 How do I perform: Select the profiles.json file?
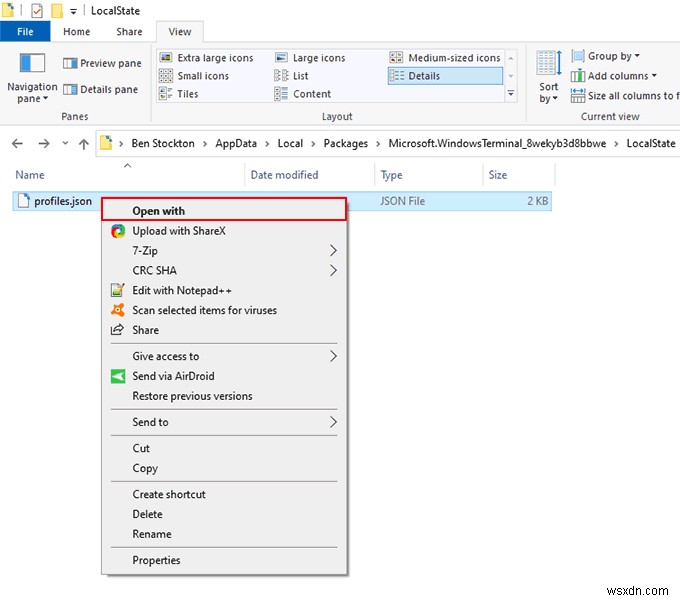[56, 201]
